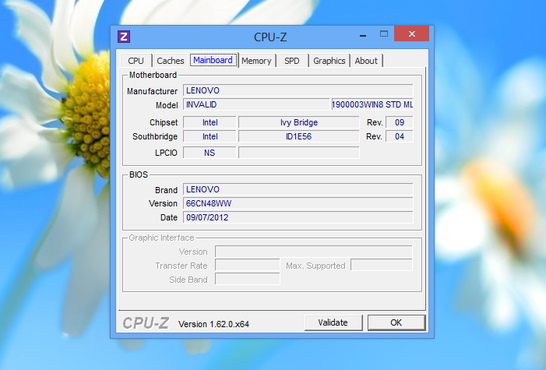The height and width of the screenshot is (370, 546).
Task: Click the Graphic Interface Version field
Action: tap(314, 251)
